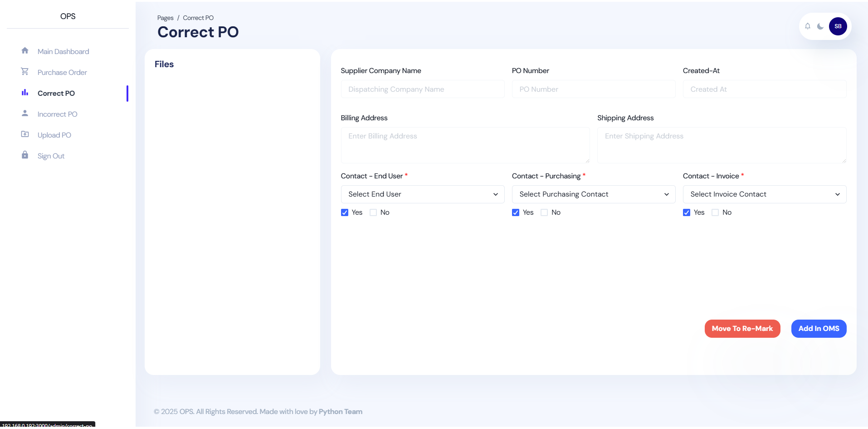Click the Add In OMS button
The height and width of the screenshot is (429, 868).
point(819,329)
